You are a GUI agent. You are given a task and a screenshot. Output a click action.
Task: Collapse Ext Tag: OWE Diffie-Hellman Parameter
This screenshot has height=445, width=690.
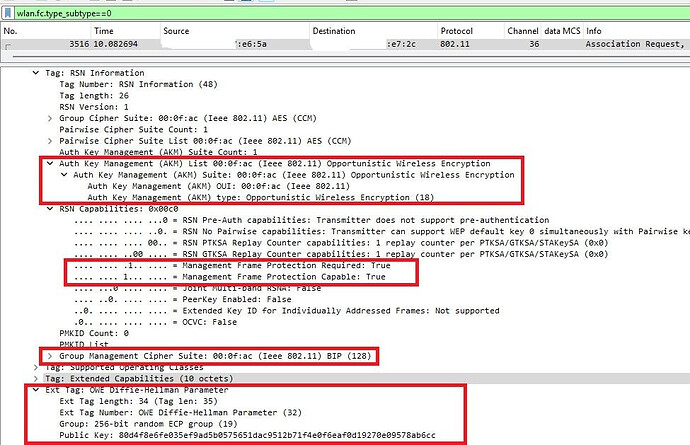pos(36,390)
